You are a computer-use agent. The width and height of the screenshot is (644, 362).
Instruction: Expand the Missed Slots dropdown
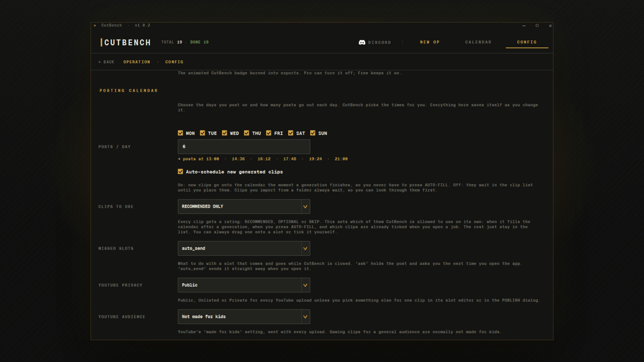(244, 248)
